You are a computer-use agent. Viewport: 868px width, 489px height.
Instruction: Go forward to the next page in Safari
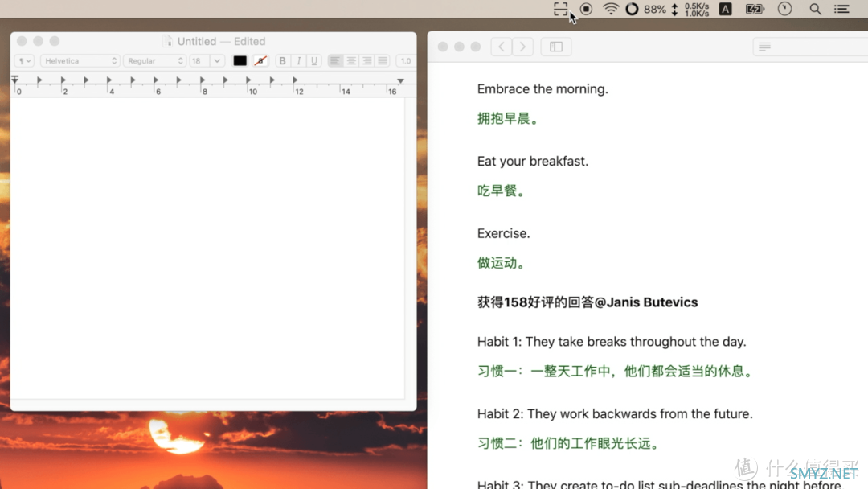pos(522,47)
